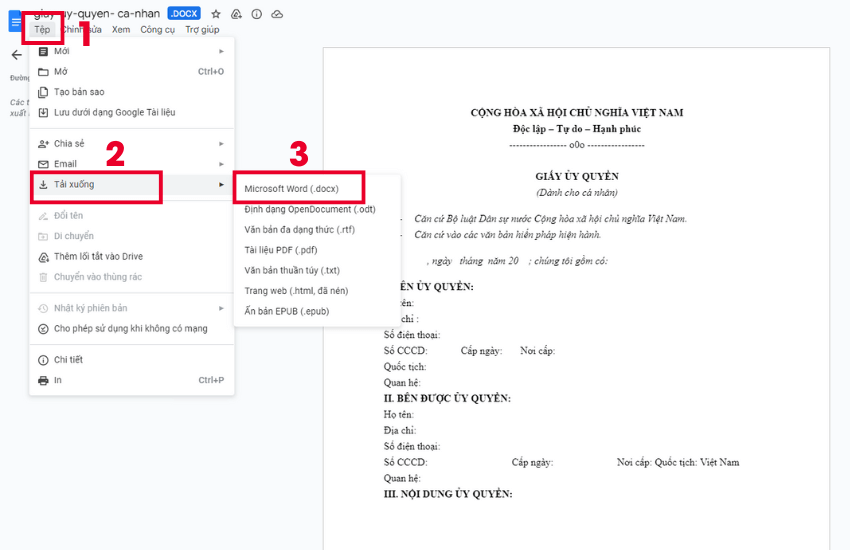850x550 pixels.
Task: Select Tạo bản sao menu entry
Action: 132,92
